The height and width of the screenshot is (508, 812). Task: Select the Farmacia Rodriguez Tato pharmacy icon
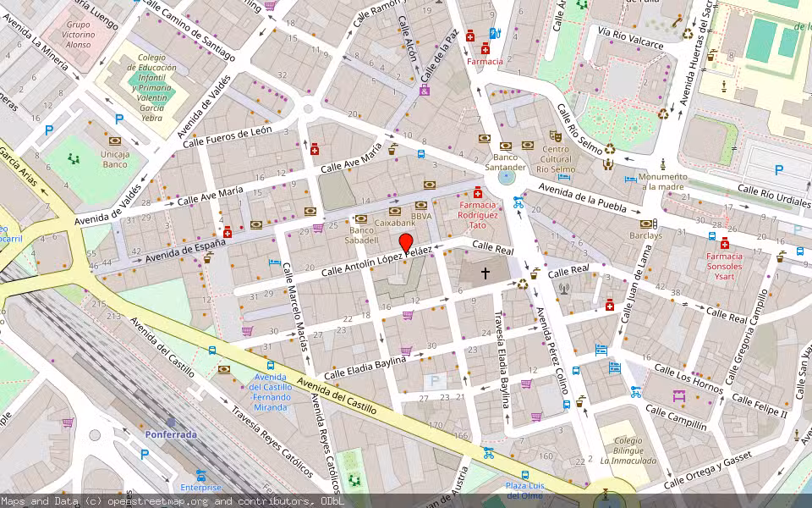477,193
